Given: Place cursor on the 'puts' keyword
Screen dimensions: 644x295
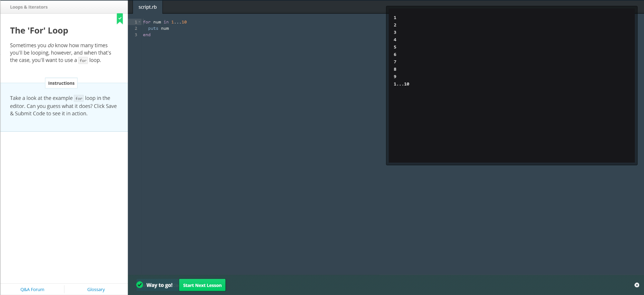Looking at the screenshot, I should tap(153, 28).
